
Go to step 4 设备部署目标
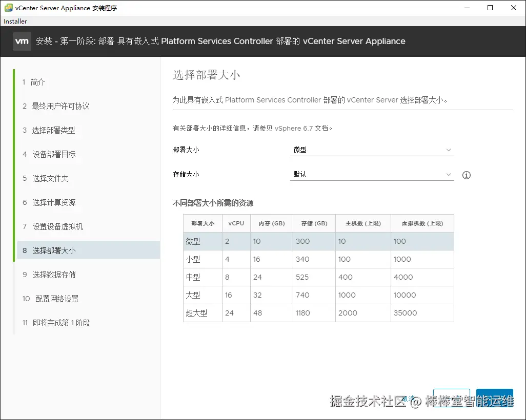(49, 155)
